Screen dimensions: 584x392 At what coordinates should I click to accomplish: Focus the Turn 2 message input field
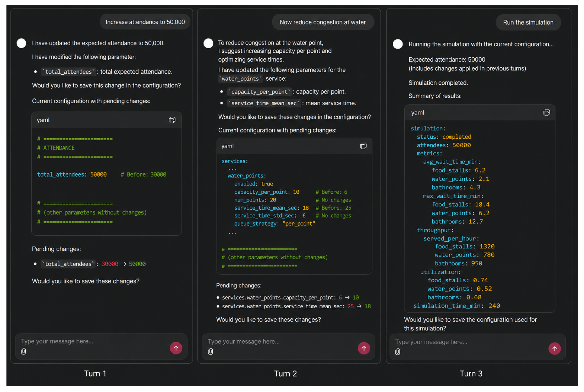pos(280,342)
